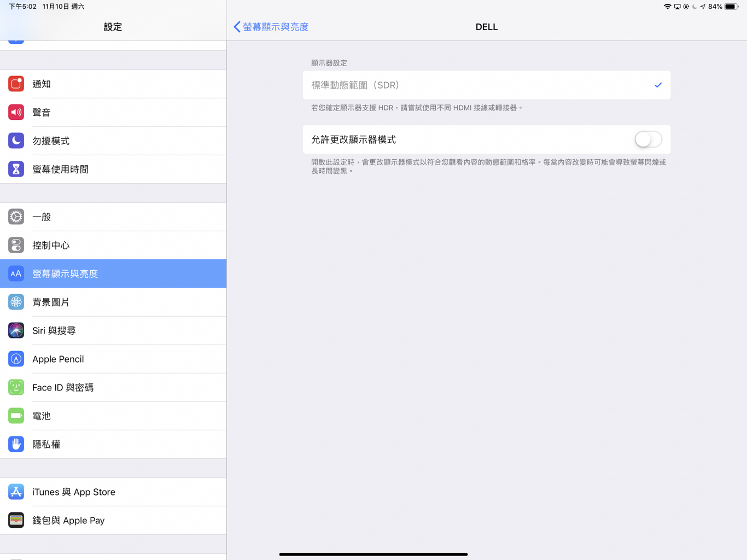Tap the Sounds (聲音) speaker icon

click(x=16, y=112)
